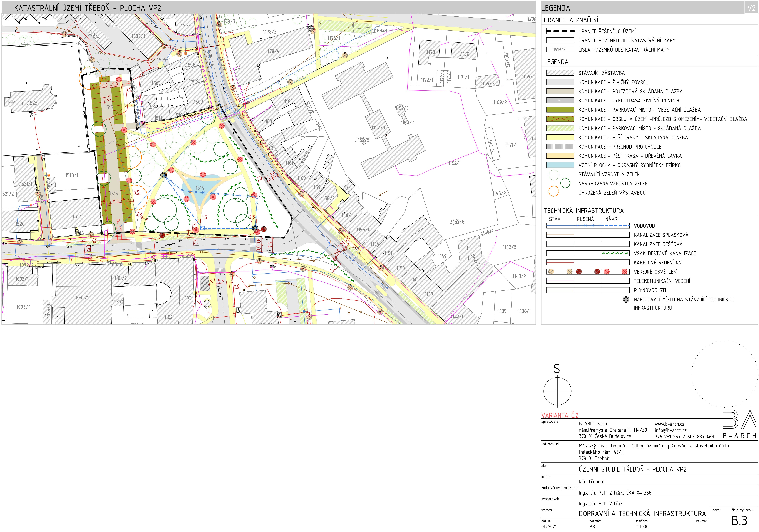Click the V2 badge in legend header

751,8
